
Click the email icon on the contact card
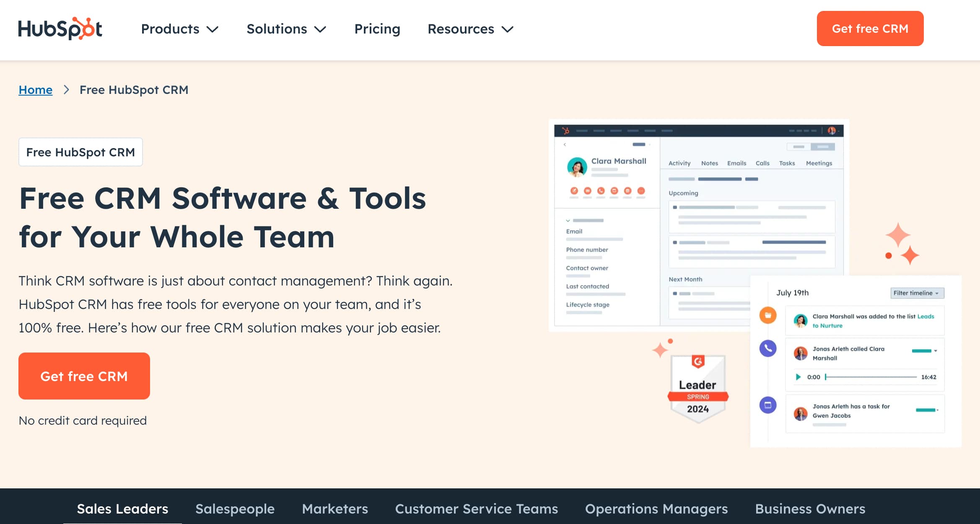coord(587,191)
